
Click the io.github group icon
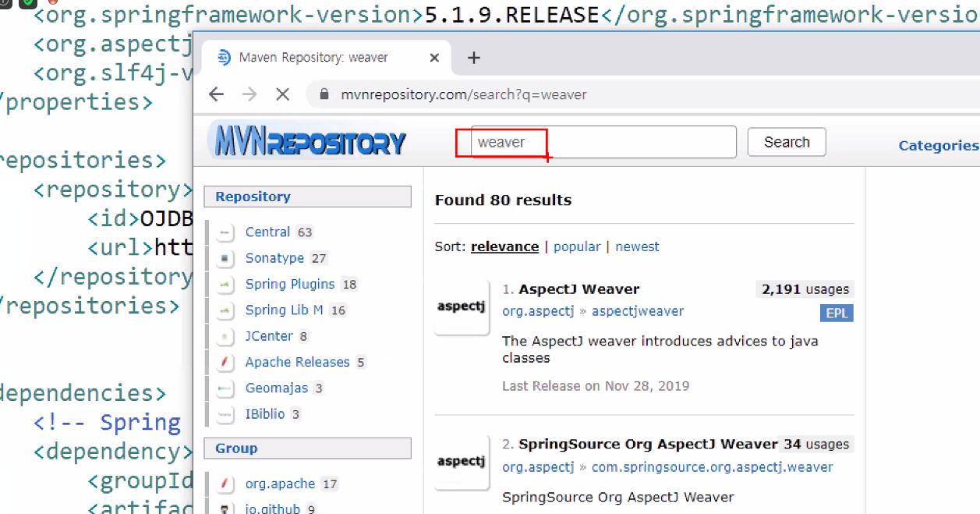[x=225, y=509]
